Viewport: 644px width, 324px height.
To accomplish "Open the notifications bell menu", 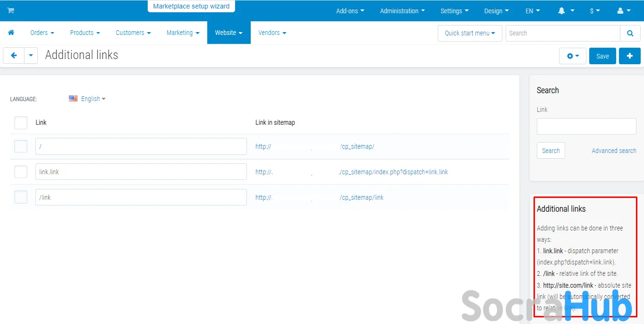I will point(566,11).
